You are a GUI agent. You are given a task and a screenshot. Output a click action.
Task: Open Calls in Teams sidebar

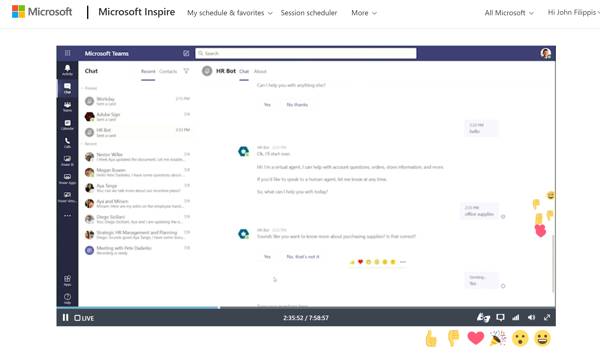tap(67, 143)
